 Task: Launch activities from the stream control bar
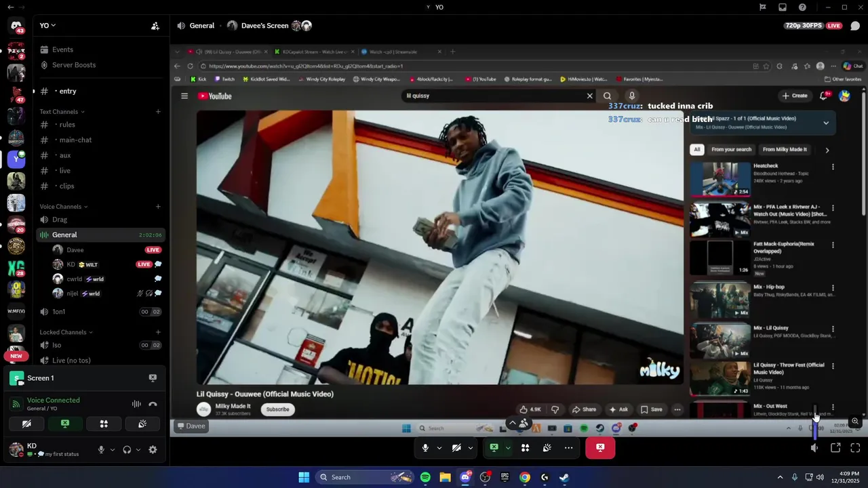click(525, 448)
